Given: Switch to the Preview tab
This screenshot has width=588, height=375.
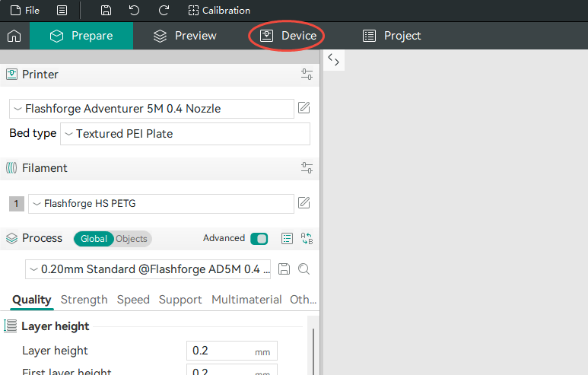Looking at the screenshot, I should tap(185, 36).
